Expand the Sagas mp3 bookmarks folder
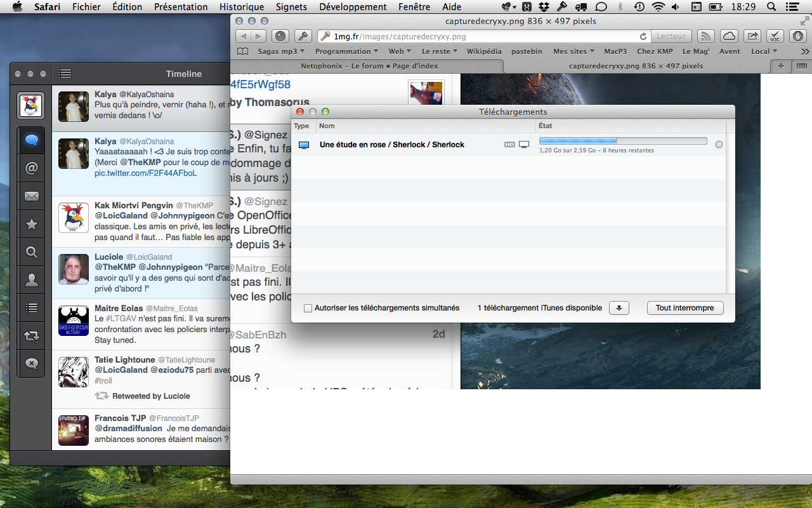The width and height of the screenshot is (812, 508). click(280, 51)
